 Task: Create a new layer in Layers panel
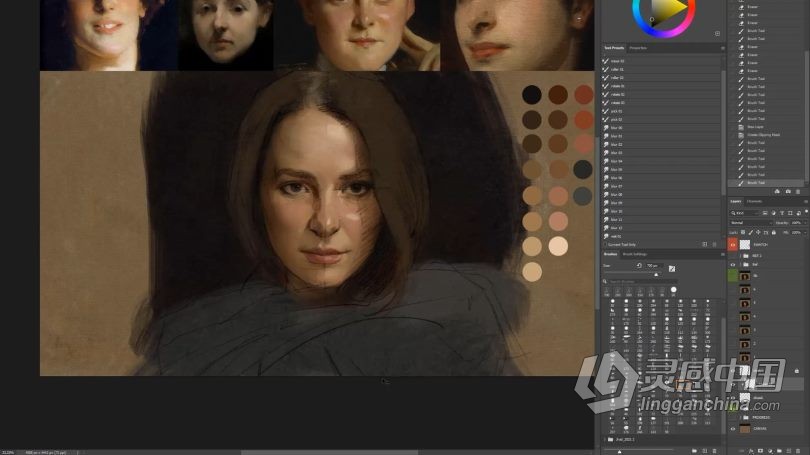789,451
